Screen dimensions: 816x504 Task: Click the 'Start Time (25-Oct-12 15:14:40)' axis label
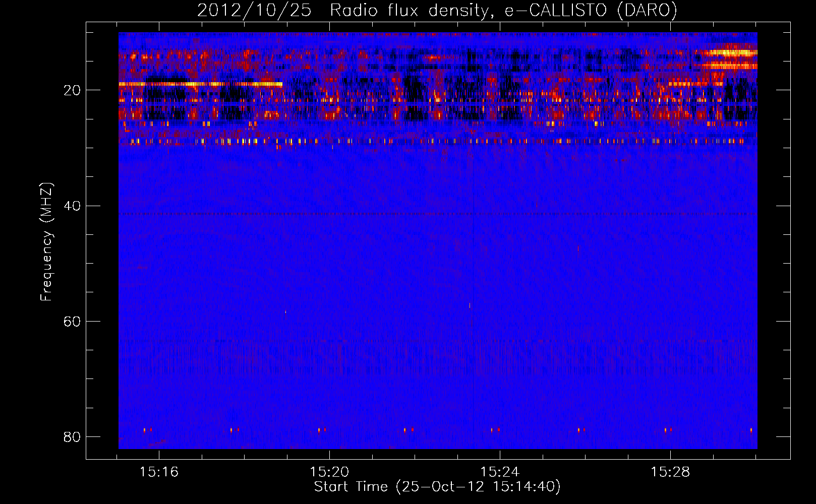pyautogui.click(x=437, y=487)
